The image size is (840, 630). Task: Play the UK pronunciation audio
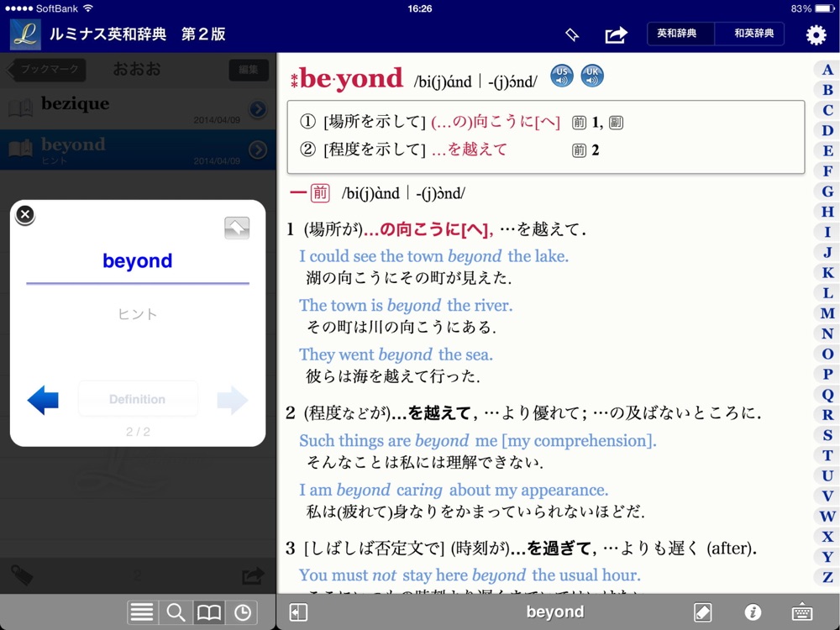(x=592, y=76)
